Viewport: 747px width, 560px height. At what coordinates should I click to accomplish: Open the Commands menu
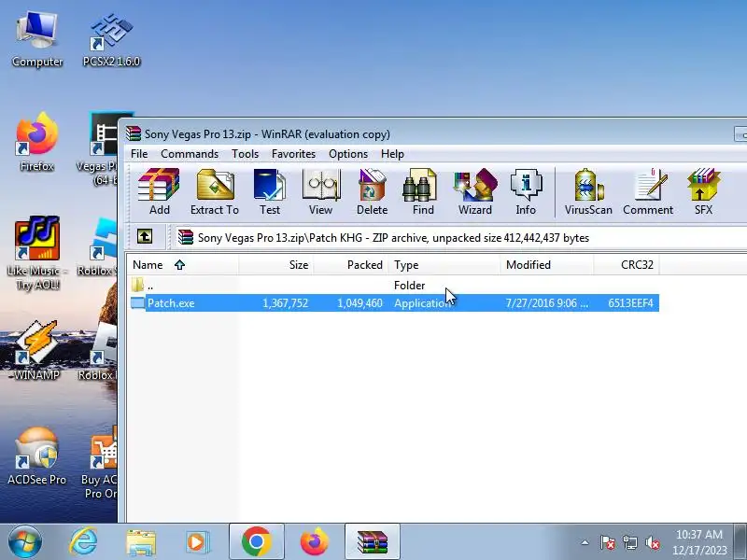tap(190, 154)
